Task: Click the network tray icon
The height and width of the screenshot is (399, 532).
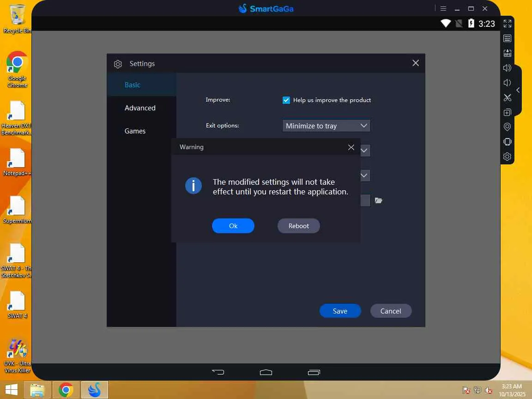Action: 478,391
